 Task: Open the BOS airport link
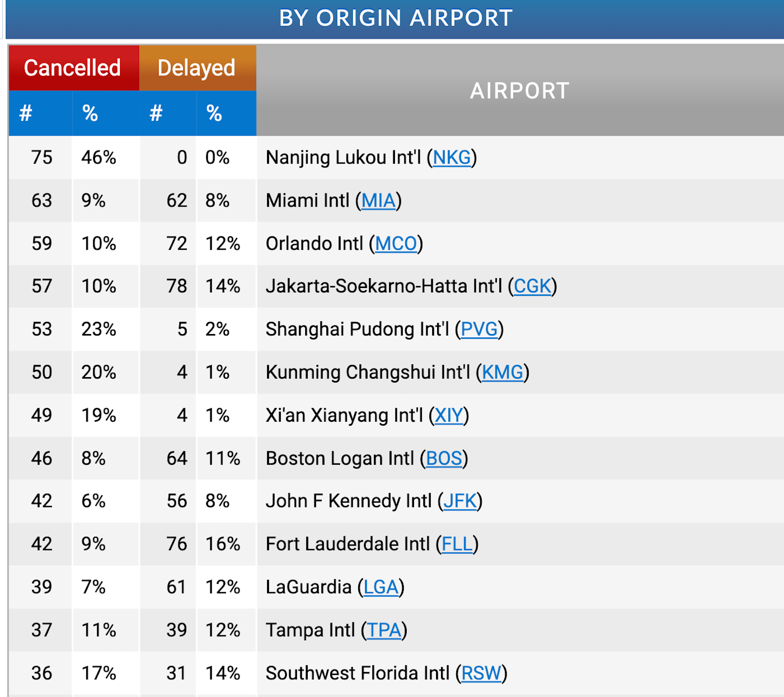tap(443, 458)
